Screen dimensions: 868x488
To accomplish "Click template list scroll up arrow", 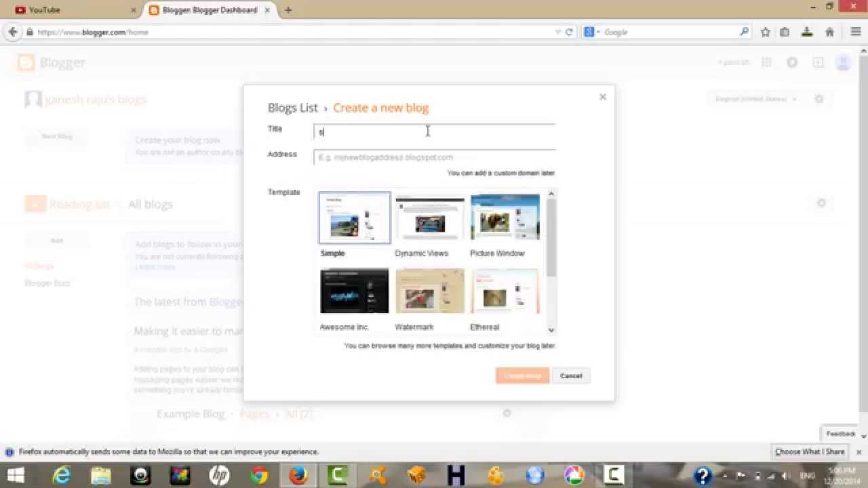I will click(551, 194).
